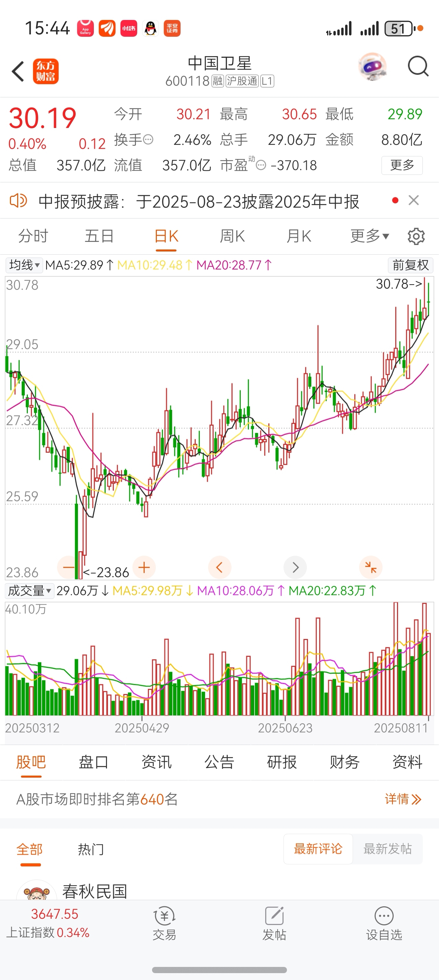Select the 全部 posts filter
This screenshot has height=980, width=439.
click(x=30, y=849)
